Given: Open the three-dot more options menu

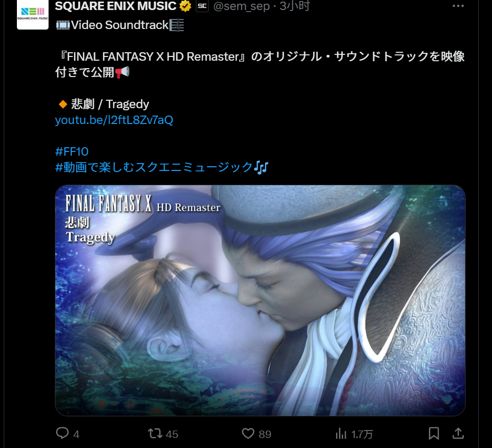Looking at the screenshot, I should 458,6.
